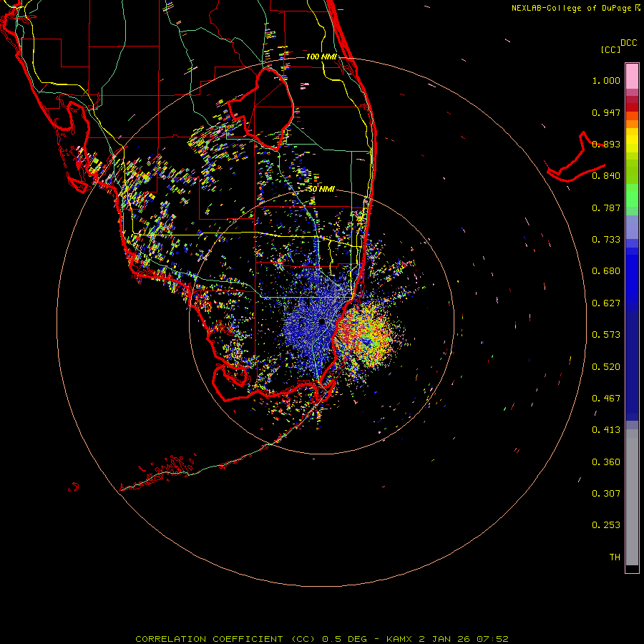644x644 pixels.
Task: Select the 0.893 scale value
Action: click(x=606, y=144)
